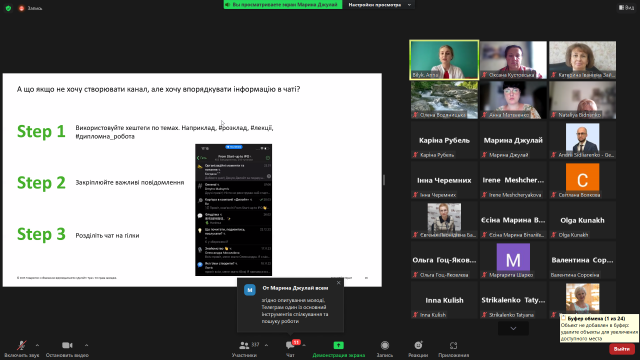Click the Step 1 heading on slide

pyautogui.click(x=41, y=131)
